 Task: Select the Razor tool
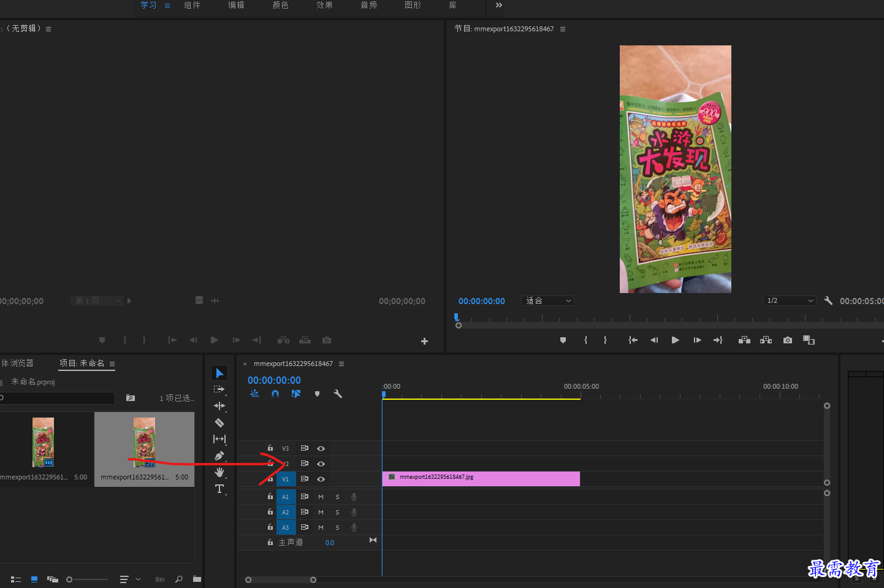219,422
